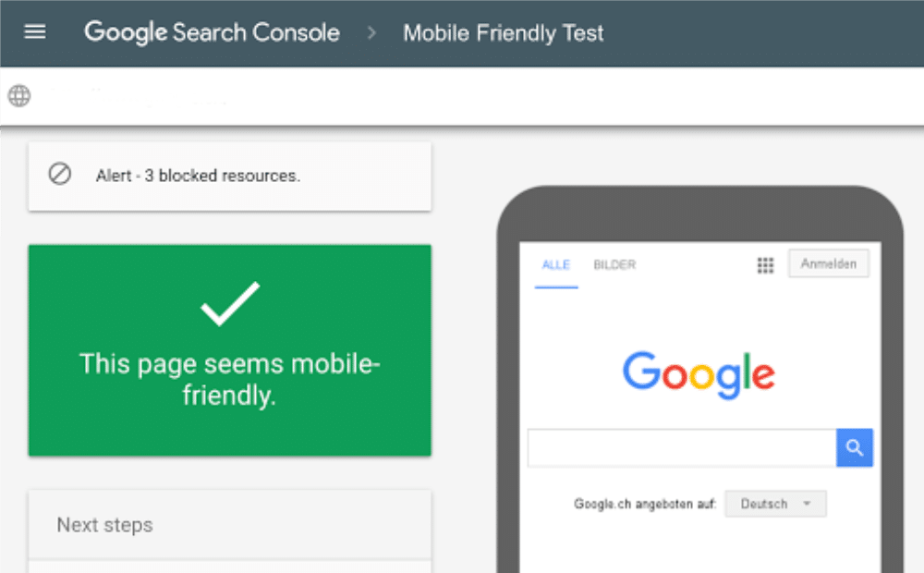Open the blocked resources alert details

229,175
